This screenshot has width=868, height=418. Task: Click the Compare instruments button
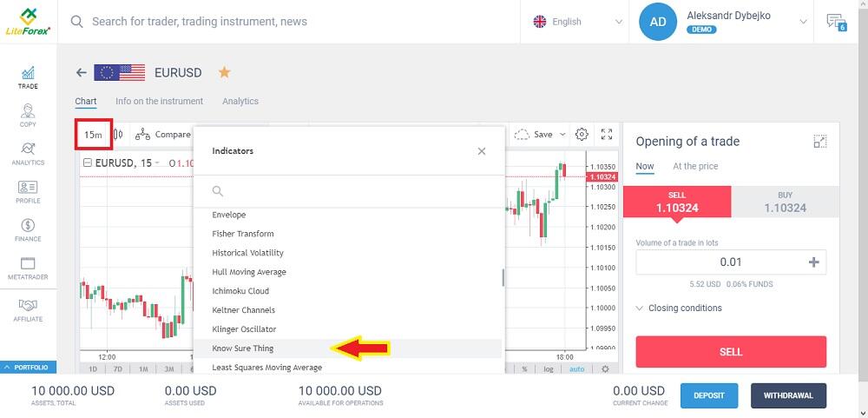[163, 134]
